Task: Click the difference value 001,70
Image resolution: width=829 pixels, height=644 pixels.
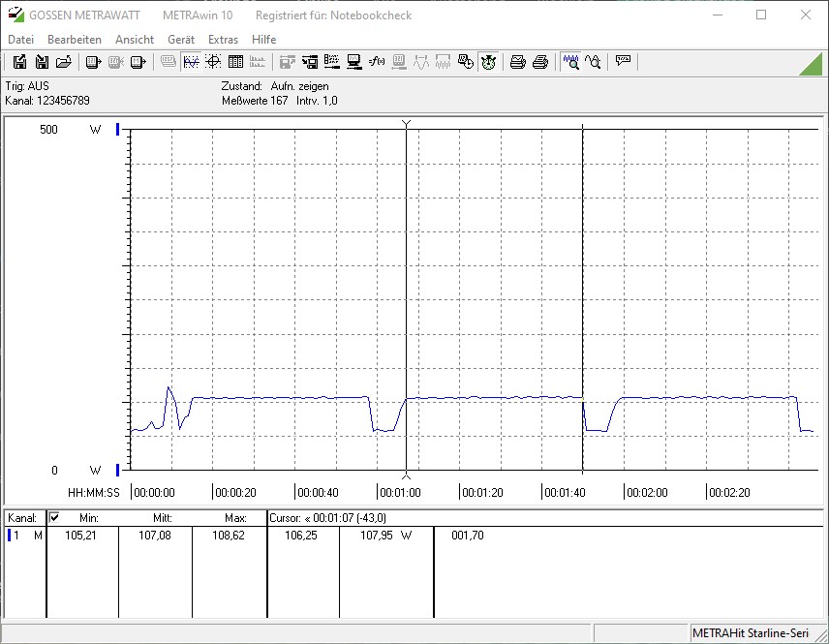Action: coord(468,536)
